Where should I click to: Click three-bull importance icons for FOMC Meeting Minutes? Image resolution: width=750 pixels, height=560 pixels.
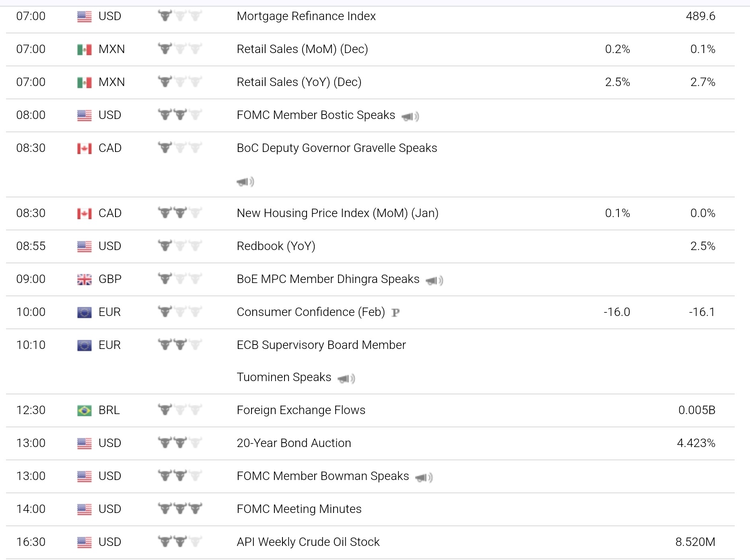[179, 509]
